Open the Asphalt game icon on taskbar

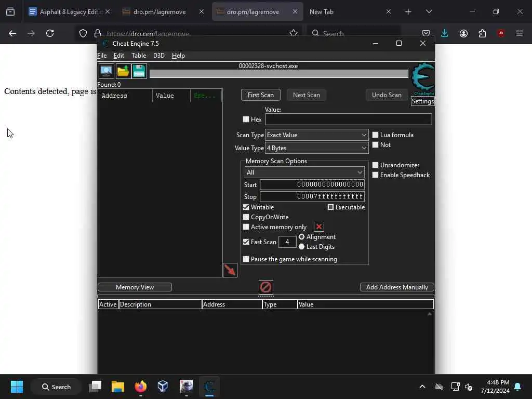click(187, 387)
